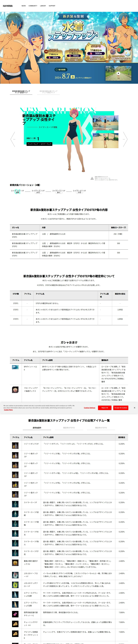Viewport: 138px width, 644px height.
Task: Click the 限界突破武器代替チケット item icon
Action: point(15,614)
